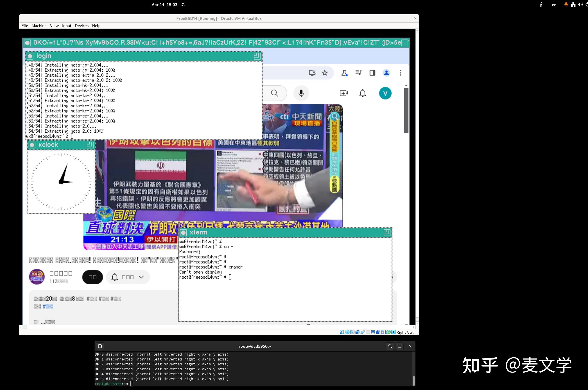Viewport: 588px width, 390px height.
Task: Toggle YouTube channel notifications bell
Action: tap(115, 277)
